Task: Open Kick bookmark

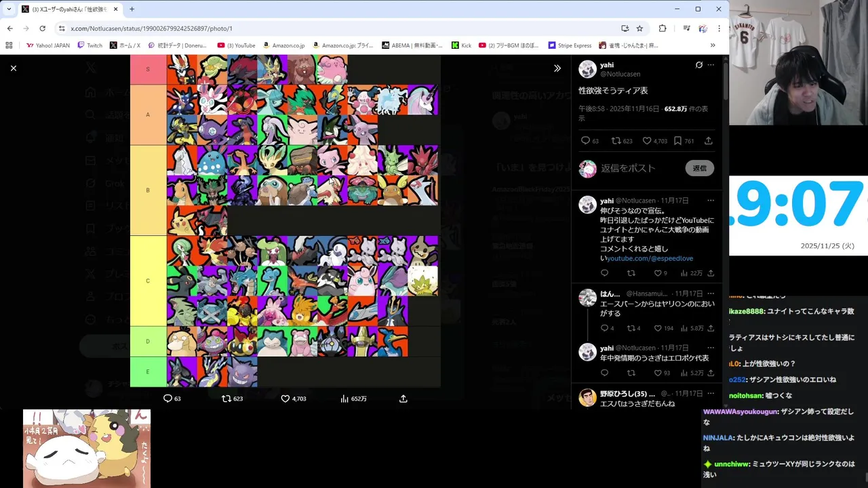Action: coord(460,45)
